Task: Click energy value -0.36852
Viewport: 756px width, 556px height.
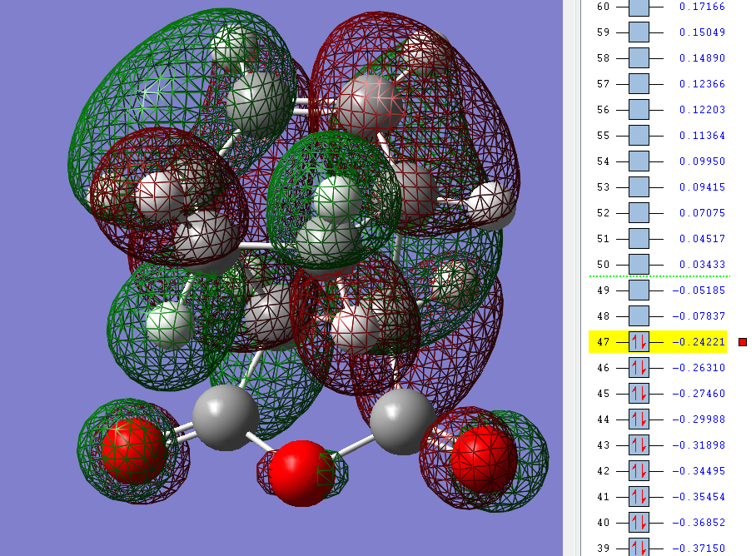Action: point(699,522)
